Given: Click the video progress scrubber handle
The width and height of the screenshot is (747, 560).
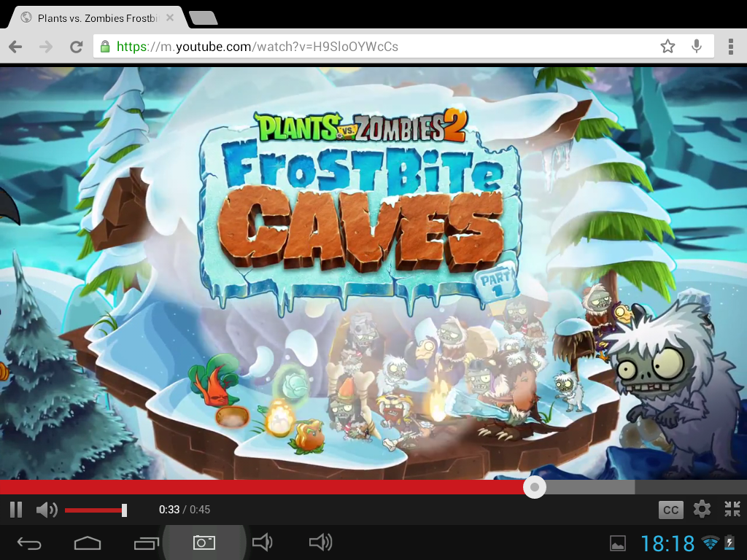Looking at the screenshot, I should coord(535,487).
